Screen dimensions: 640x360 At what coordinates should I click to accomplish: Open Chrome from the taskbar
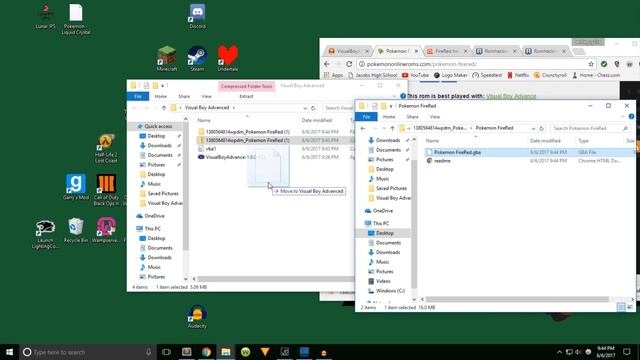tap(206, 352)
